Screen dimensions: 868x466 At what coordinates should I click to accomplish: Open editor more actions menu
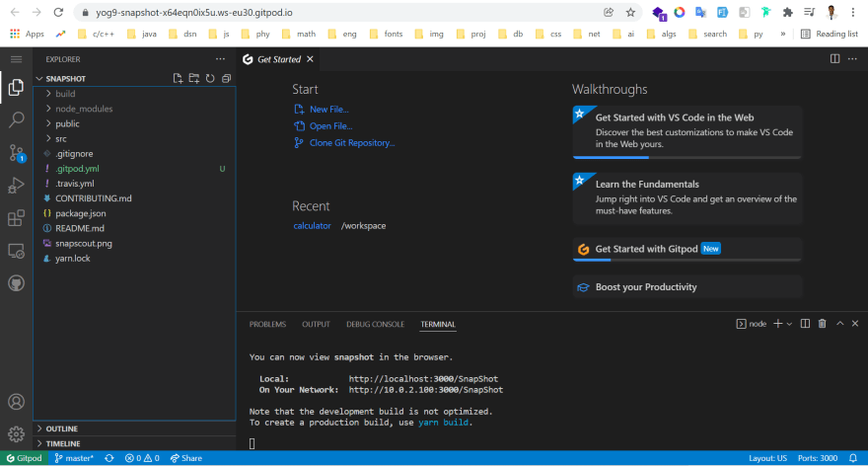[x=852, y=58]
